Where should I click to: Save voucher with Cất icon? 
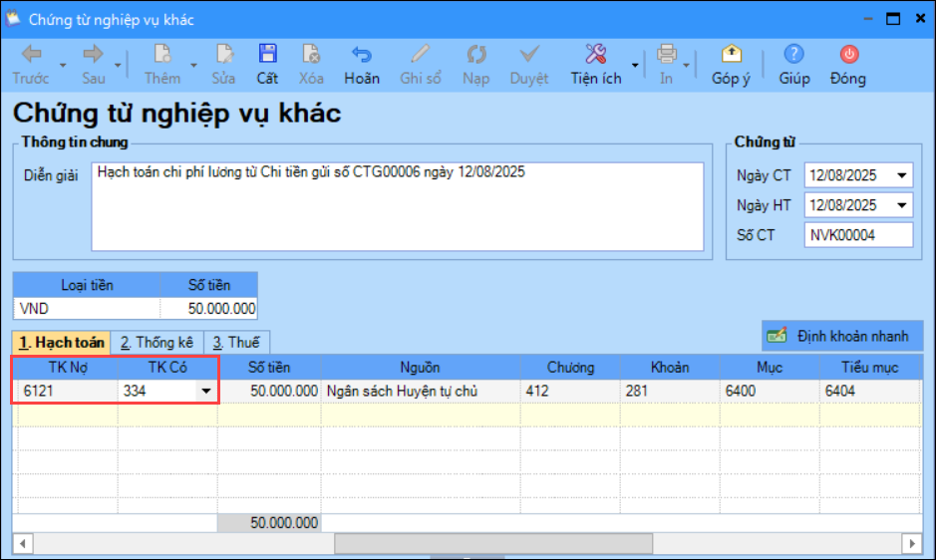click(267, 65)
